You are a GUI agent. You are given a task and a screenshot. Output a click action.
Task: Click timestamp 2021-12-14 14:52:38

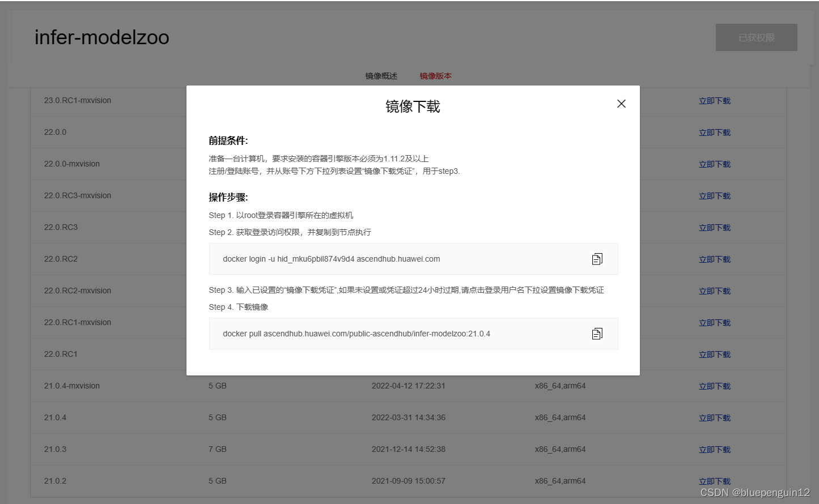point(409,449)
